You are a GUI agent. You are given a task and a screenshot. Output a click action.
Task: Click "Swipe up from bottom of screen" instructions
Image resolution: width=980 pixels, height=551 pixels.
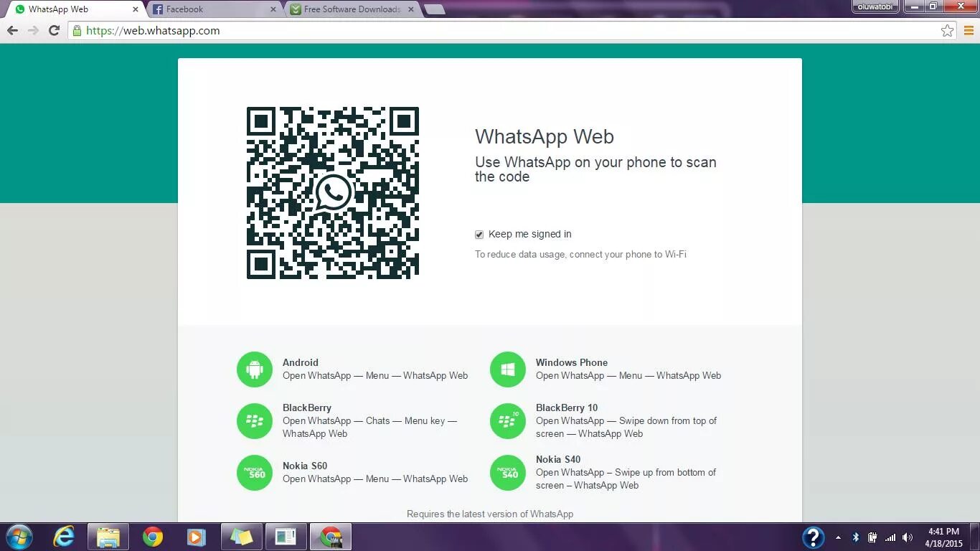[626, 479]
